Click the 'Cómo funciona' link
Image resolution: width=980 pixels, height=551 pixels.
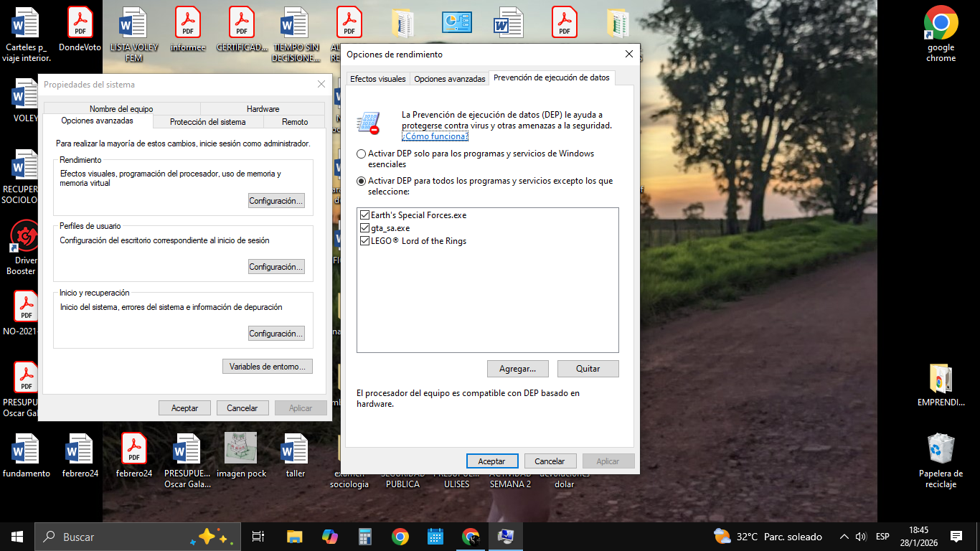pos(435,136)
